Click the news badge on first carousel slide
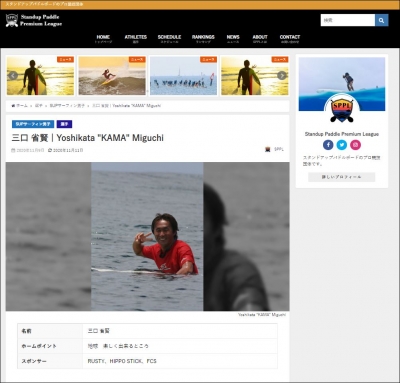Image resolution: width=400 pixels, height=383 pixels. pyautogui.click(x=65, y=59)
